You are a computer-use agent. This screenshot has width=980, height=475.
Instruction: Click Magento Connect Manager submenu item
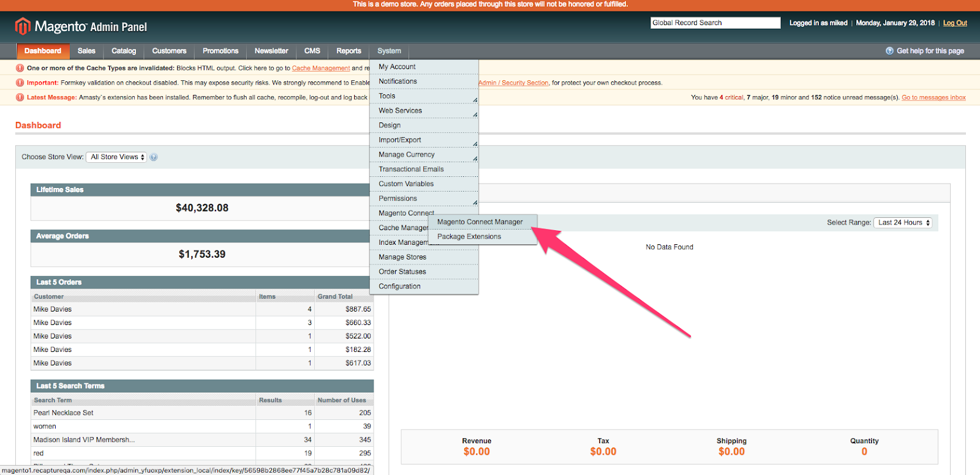click(483, 222)
